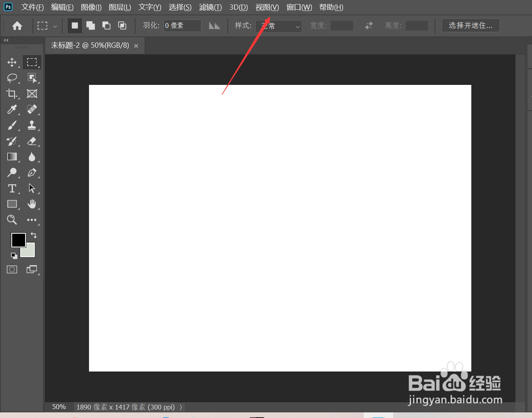Open the 选择(S) menu
Image resolution: width=532 pixels, height=418 pixels.
(180, 7)
